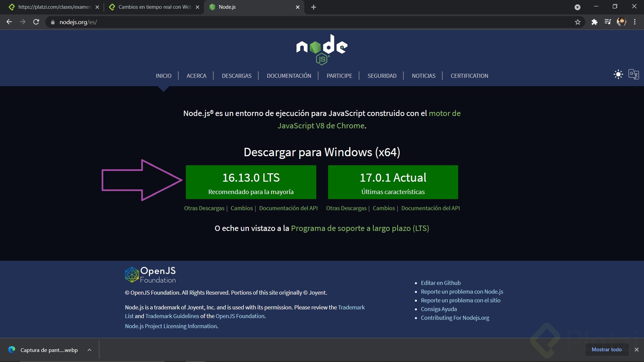
Task: Open the Programa de soporte LTS link
Action: click(x=360, y=228)
